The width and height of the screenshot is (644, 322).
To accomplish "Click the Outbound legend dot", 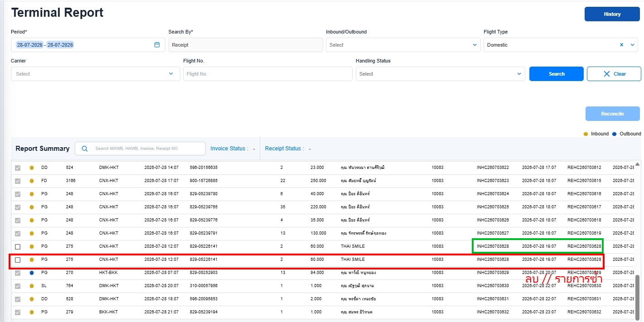I will pyautogui.click(x=615, y=134).
